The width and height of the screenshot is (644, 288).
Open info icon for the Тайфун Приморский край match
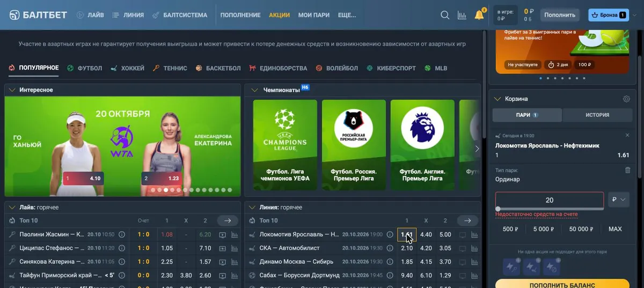pyautogui.click(x=122, y=275)
